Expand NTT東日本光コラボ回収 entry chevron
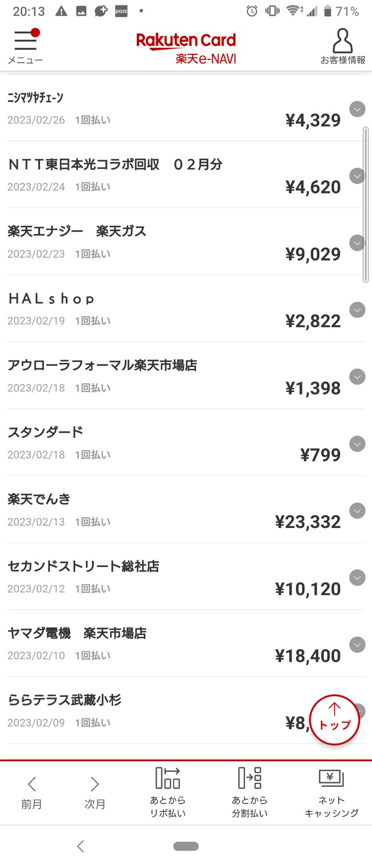372x868 pixels. tap(357, 176)
